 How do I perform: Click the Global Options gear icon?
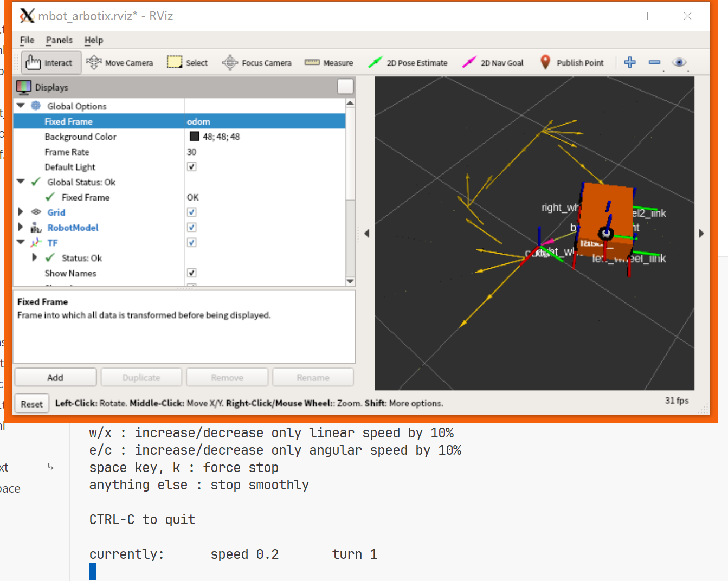pyautogui.click(x=36, y=106)
